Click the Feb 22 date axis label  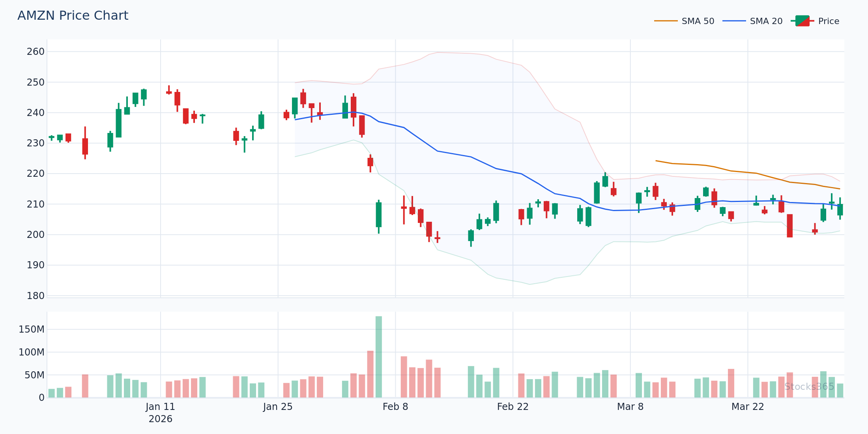[x=513, y=407]
